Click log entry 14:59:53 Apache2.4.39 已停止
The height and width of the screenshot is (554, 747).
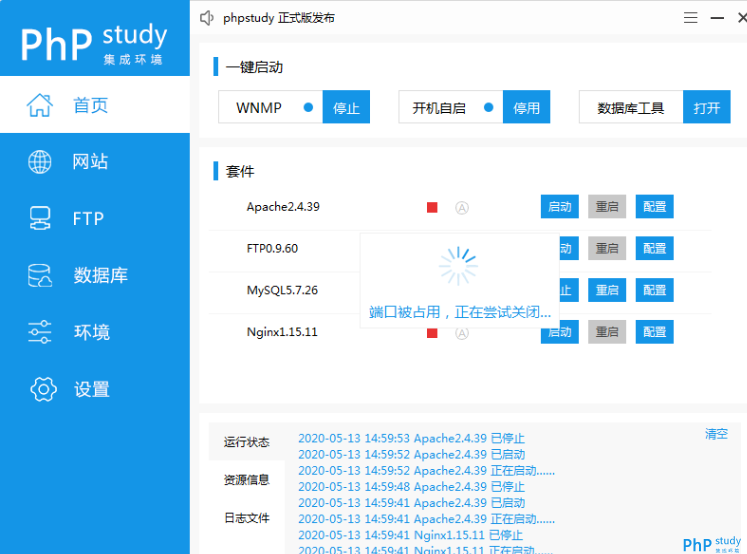click(x=411, y=438)
